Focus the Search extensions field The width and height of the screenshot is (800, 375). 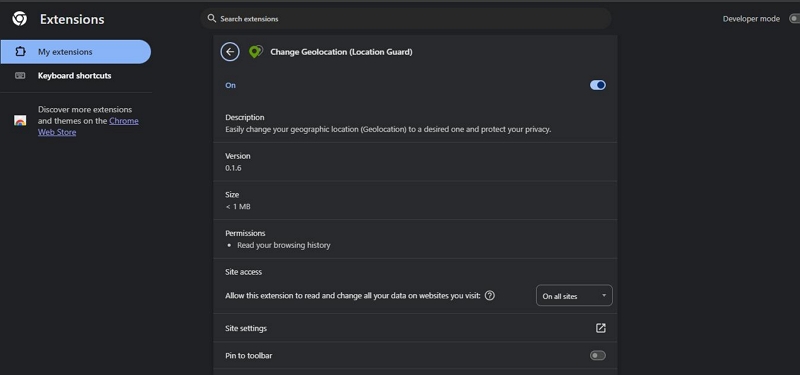point(406,18)
